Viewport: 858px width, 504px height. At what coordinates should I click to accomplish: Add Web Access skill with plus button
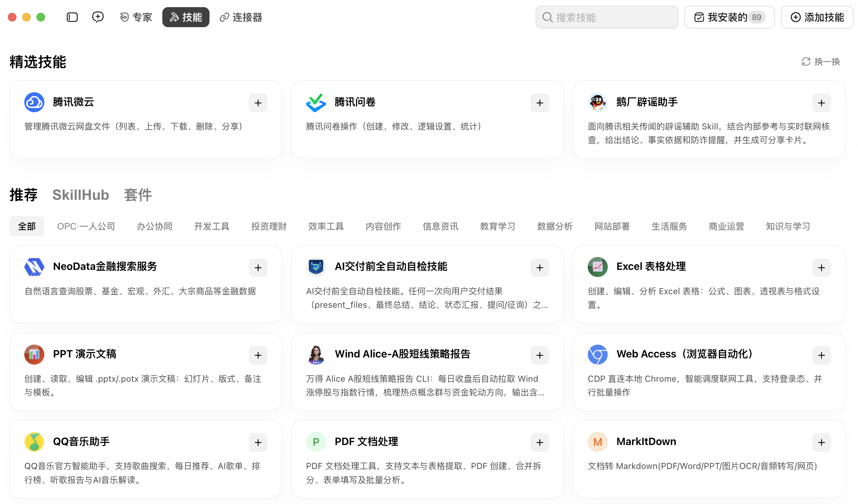(822, 355)
